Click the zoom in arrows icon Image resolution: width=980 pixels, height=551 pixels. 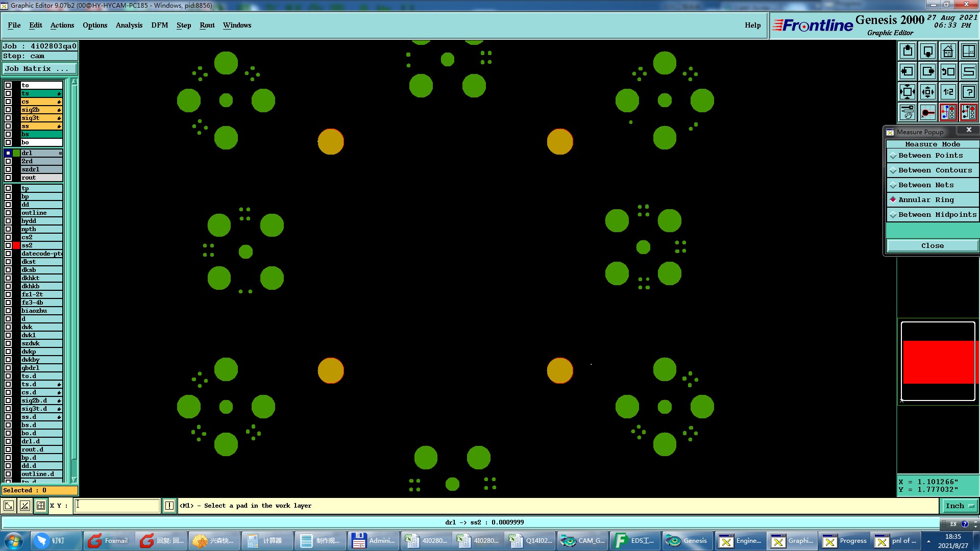point(908,92)
